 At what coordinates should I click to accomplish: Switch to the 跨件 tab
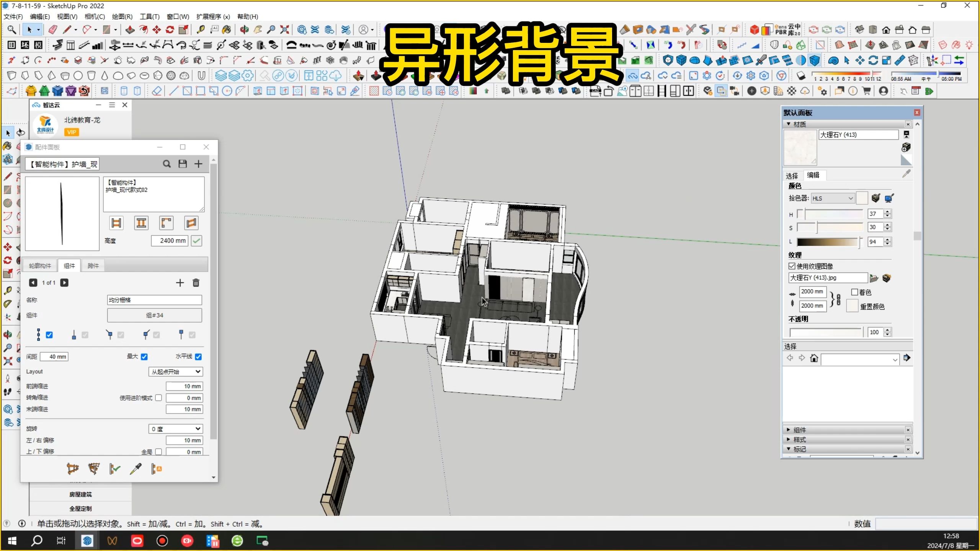pos(93,265)
